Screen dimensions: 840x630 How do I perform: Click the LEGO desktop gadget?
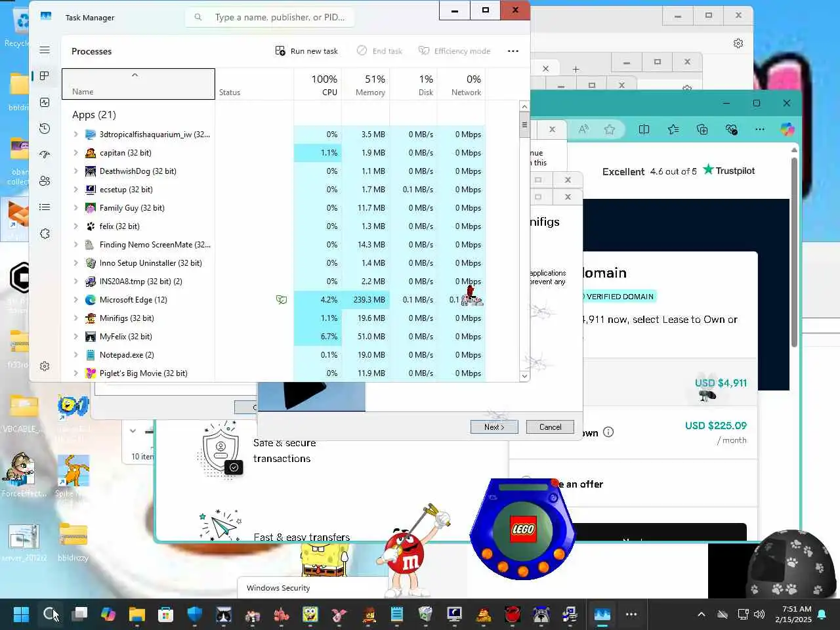pyautogui.click(x=522, y=529)
